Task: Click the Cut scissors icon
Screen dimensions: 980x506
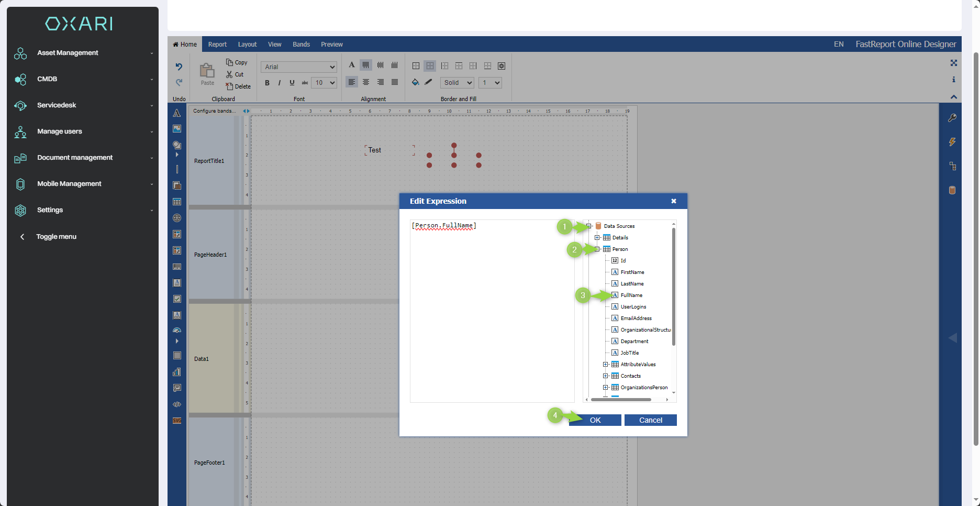Action: click(230, 74)
